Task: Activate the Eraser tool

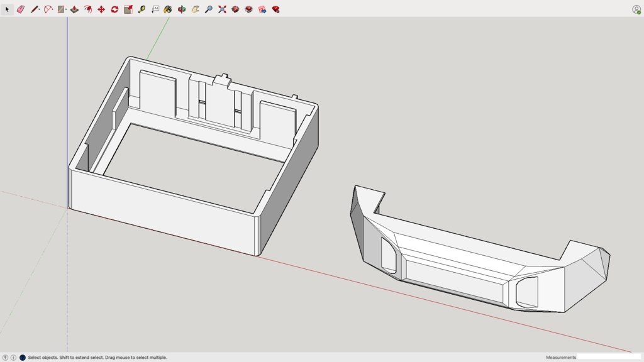Action: (21, 9)
